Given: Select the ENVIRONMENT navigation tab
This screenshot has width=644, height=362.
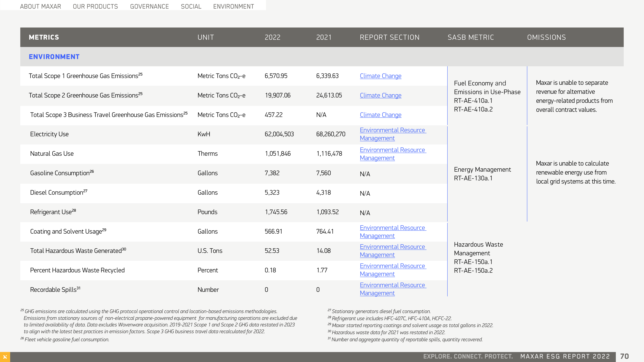Looking at the screenshot, I should (233, 6).
